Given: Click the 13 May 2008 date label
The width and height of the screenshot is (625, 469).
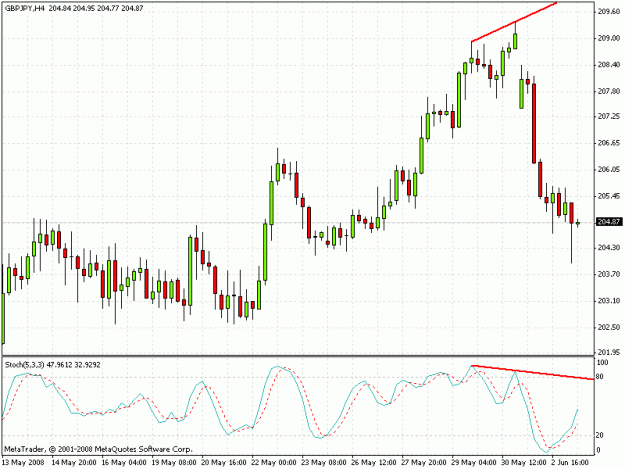Looking at the screenshot, I should (23, 463).
